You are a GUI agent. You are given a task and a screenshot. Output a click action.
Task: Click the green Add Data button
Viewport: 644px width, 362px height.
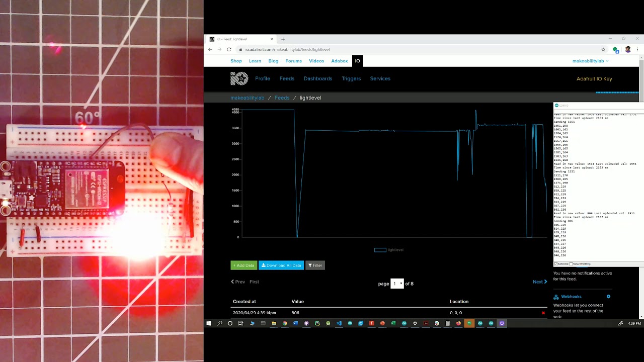pyautogui.click(x=244, y=265)
